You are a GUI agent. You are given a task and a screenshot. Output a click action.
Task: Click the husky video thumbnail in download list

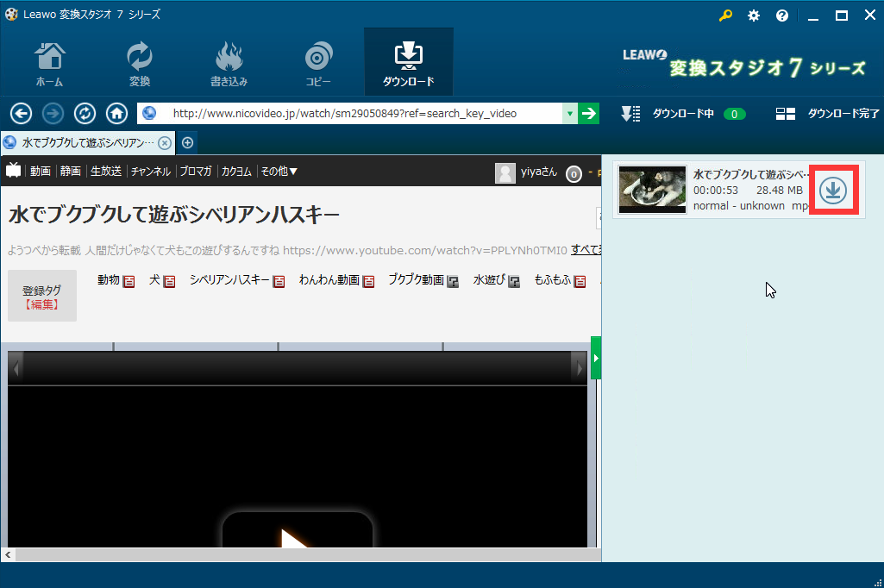pyautogui.click(x=652, y=189)
